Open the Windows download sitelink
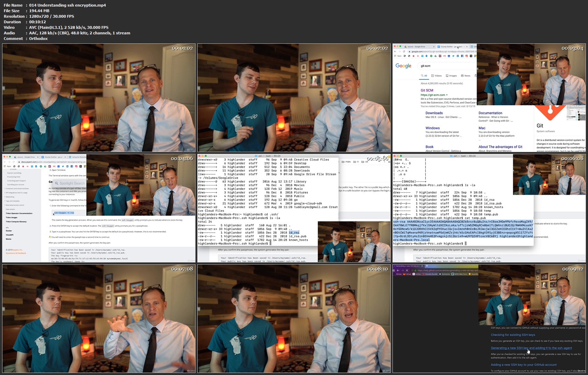The width and height of the screenshot is (588, 375). [x=432, y=128]
